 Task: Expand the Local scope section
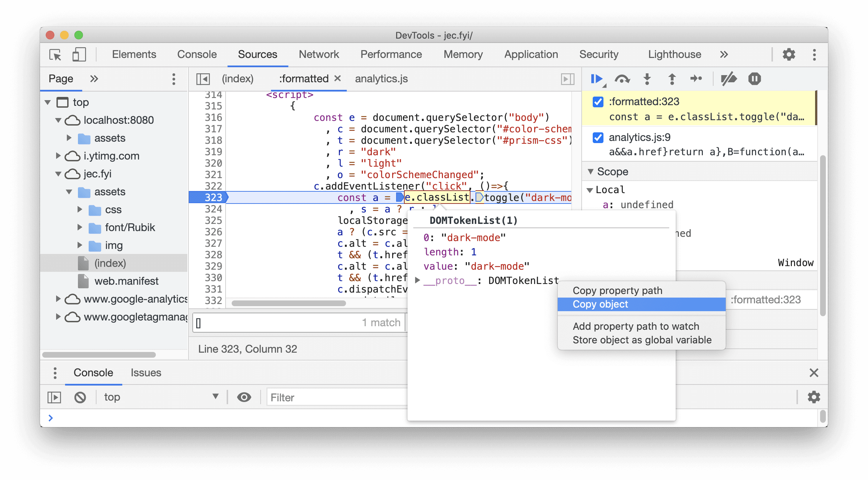pos(592,189)
